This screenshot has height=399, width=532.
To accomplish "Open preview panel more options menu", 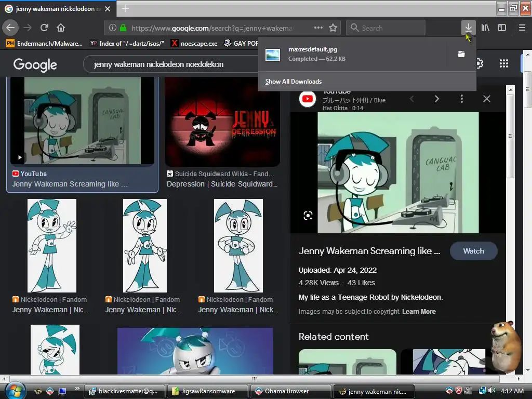I will 461,99.
